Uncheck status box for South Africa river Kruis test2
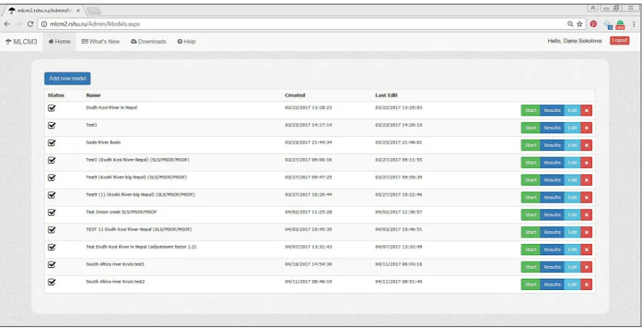This screenshot has height=329, width=644. (x=52, y=282)
